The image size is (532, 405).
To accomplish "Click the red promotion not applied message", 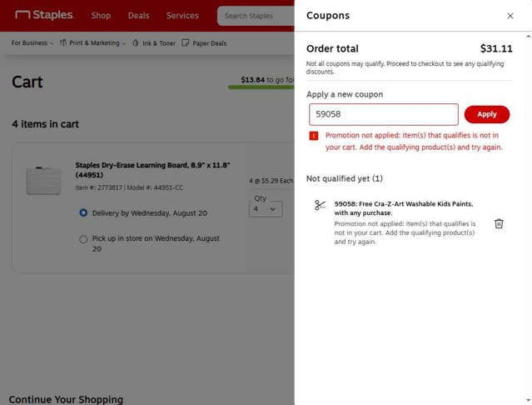I will coord(414,141).
